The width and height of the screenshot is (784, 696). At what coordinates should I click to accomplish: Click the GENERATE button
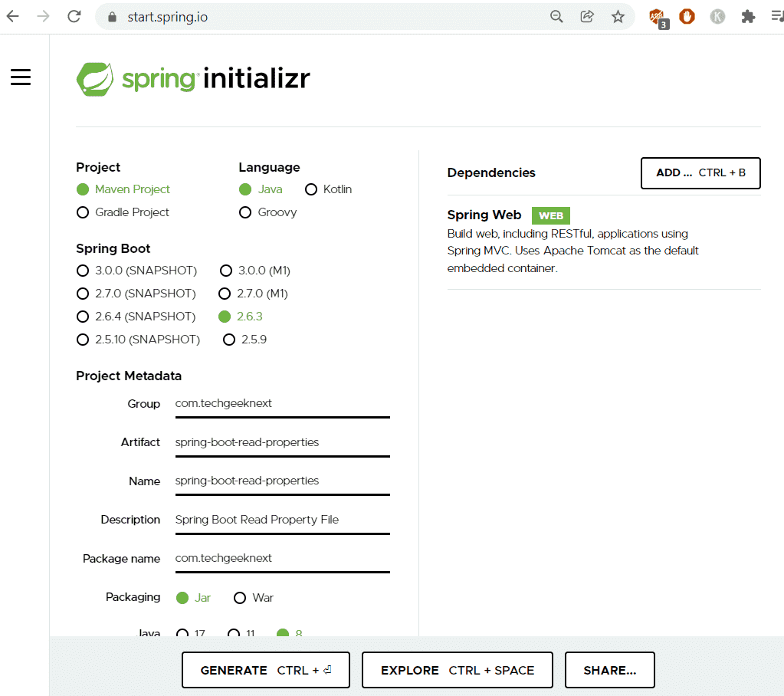click(265, 670)
